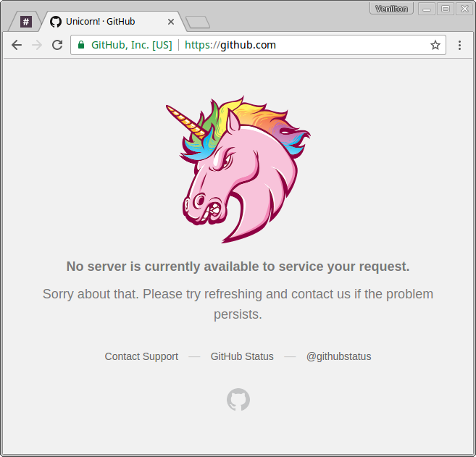Click 'No server is currently available' heading
The width and height of the screenshot is (476, 457).
238,267
